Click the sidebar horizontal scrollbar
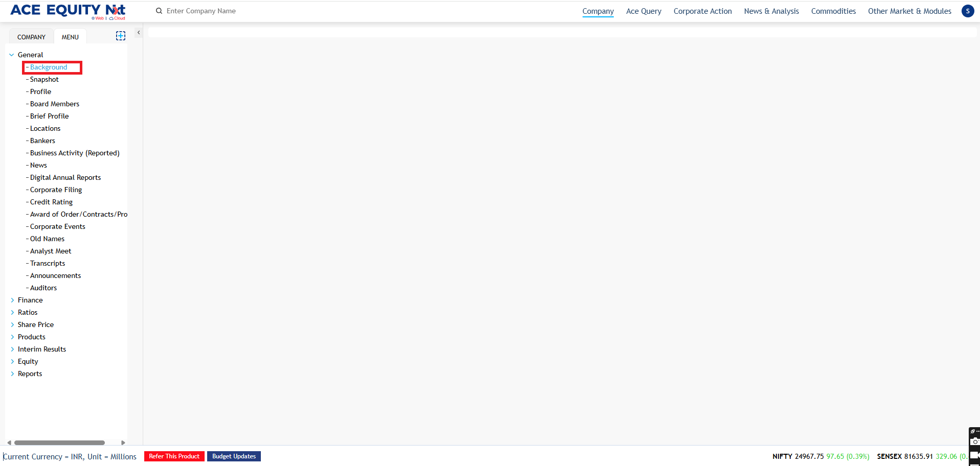 click(x=59, y=442)
